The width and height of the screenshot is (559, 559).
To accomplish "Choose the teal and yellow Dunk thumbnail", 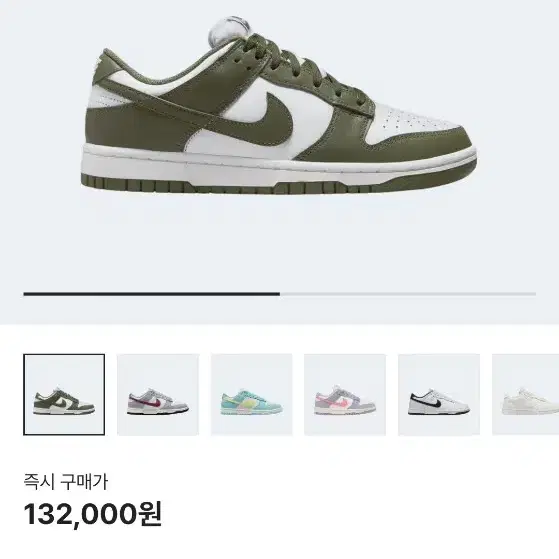I will coord(251,394).
